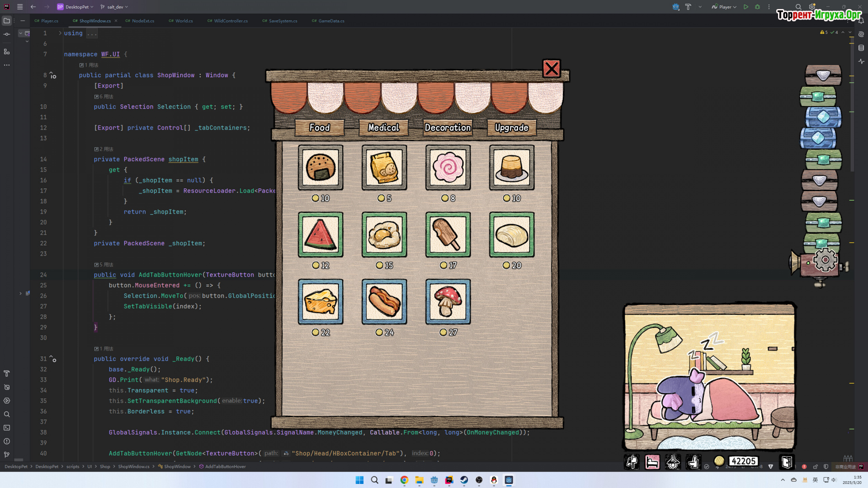Click the exit door icon
The height and width of the screenshot is (488, 868).
(x=787, y=462)
